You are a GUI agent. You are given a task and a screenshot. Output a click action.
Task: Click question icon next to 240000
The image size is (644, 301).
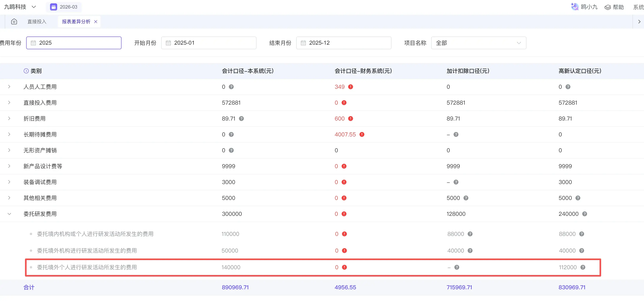pyautogui.click(x=584, y=214)
